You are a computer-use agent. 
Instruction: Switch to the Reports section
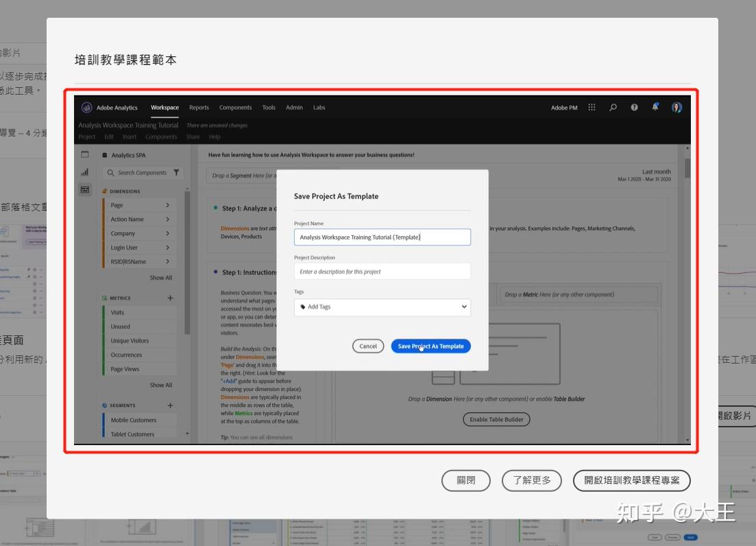(199, 107)
